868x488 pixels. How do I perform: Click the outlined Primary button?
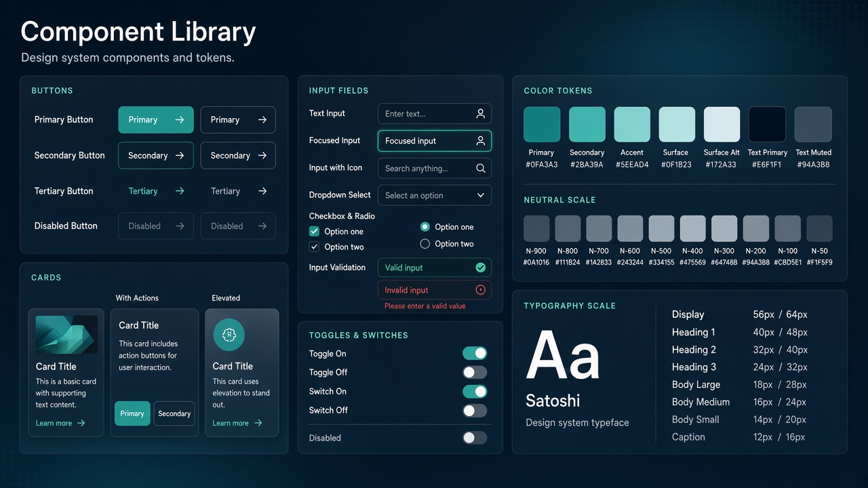pos(238,120)
